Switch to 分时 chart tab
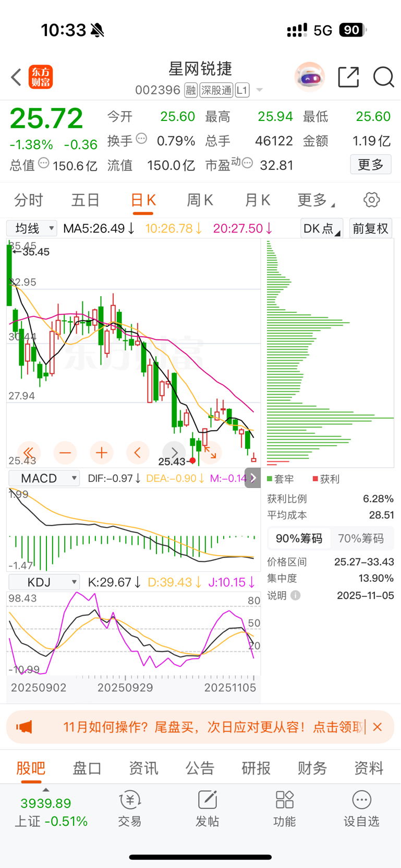 29,200
